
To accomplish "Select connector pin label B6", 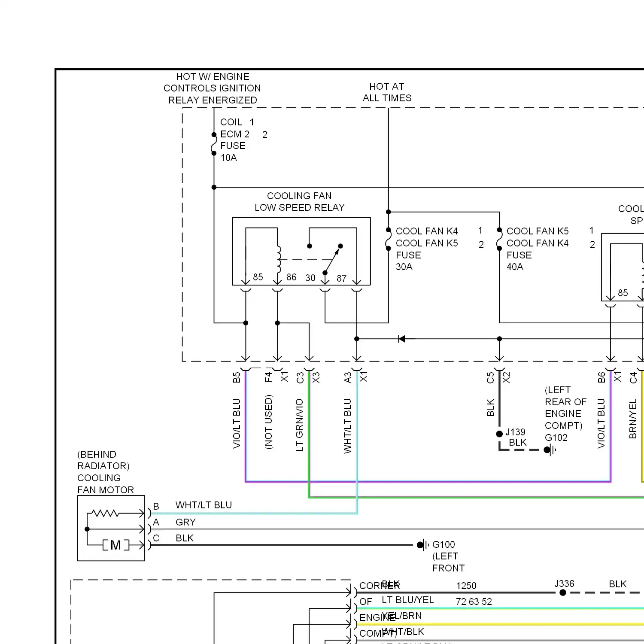I will pos(601,378).
